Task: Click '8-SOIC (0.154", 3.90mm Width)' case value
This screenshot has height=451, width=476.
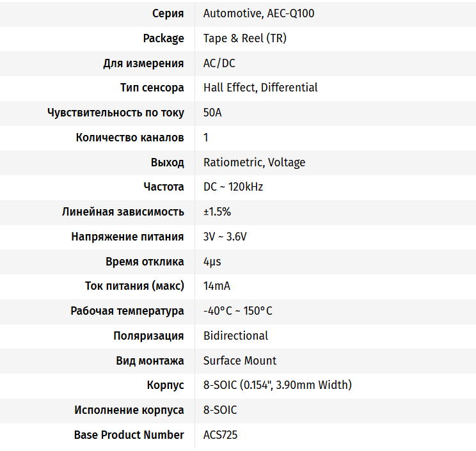Action: click(277, 385)
